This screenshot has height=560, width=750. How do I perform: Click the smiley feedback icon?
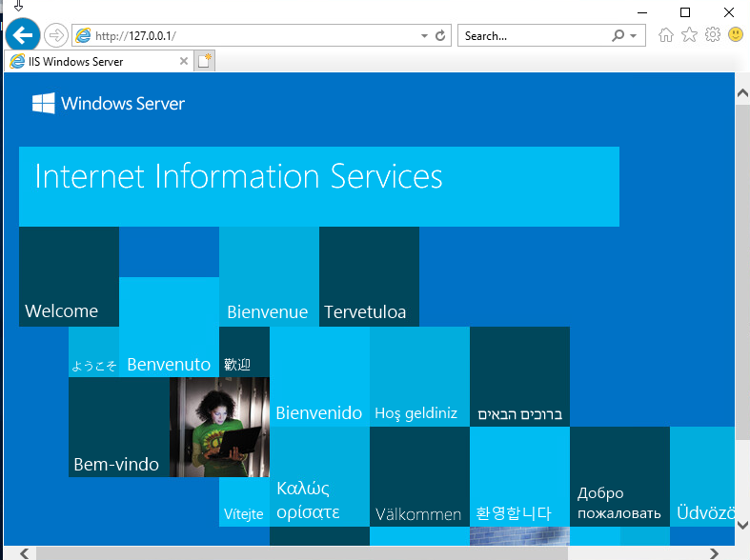coord(736,34)
